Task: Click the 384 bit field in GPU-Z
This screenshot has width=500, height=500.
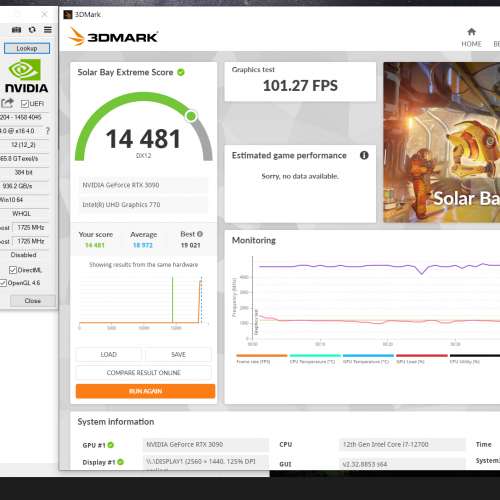Action: (x=24, y=172)
